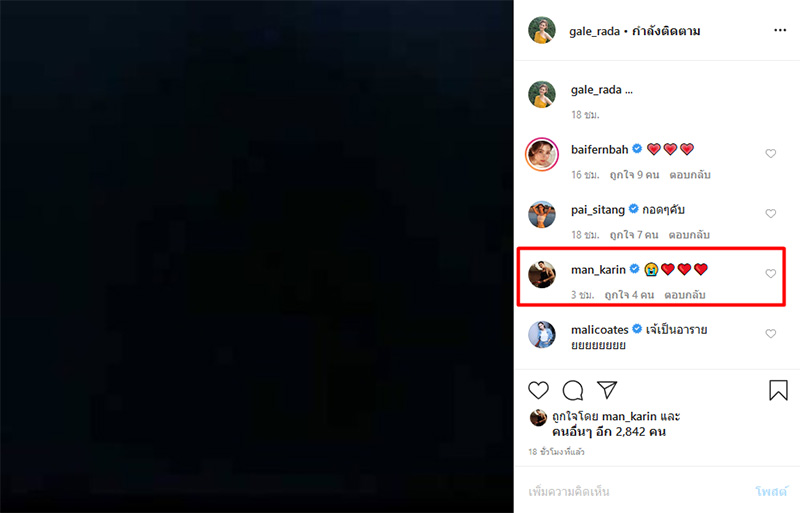This screenshot has height=513, width=800.
Task: Like the post with heart icon
Action: click(538, 390)
